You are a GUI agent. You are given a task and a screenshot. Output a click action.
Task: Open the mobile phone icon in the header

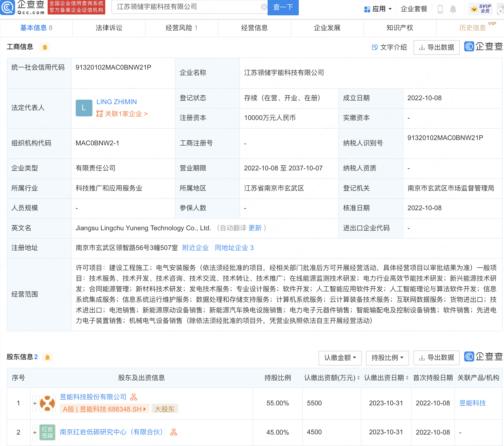pos(440,9)
